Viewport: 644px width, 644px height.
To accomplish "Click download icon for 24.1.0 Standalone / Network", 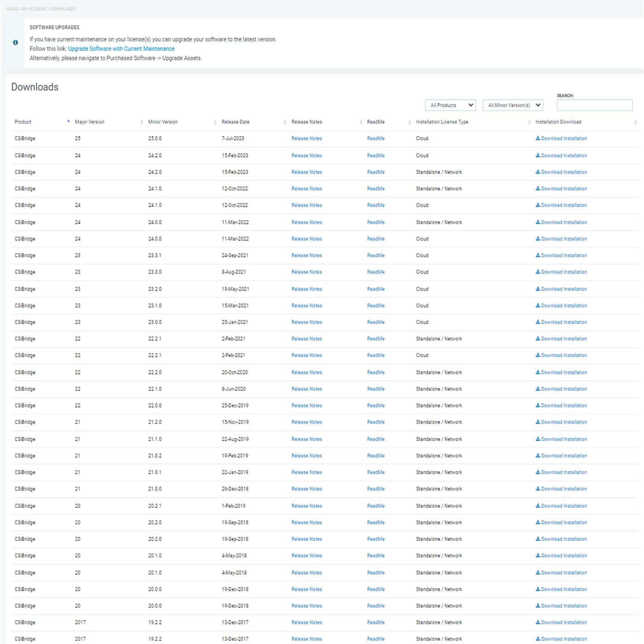I will click(538, 188).
